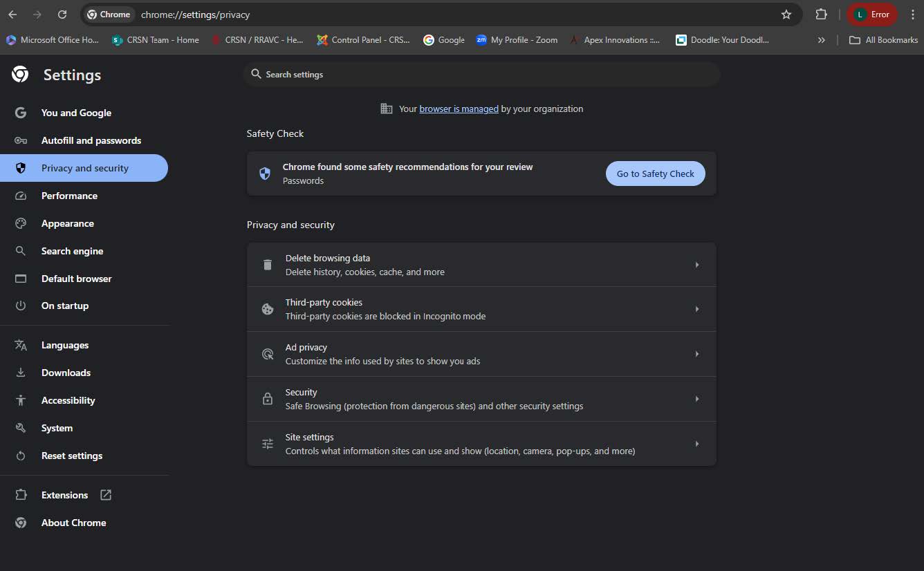Open the browser is managed link

(x=459, y=109)
